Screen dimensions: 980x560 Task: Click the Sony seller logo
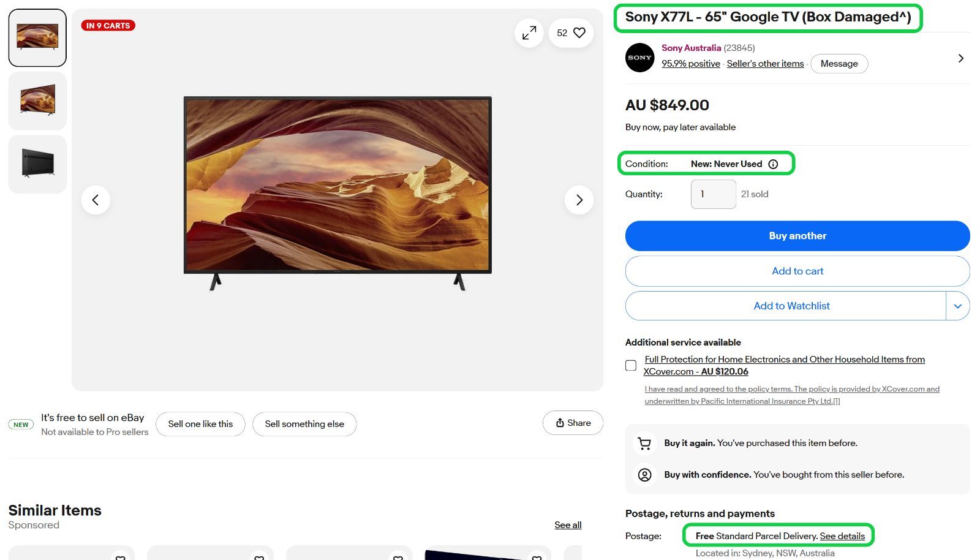point(639,58)
